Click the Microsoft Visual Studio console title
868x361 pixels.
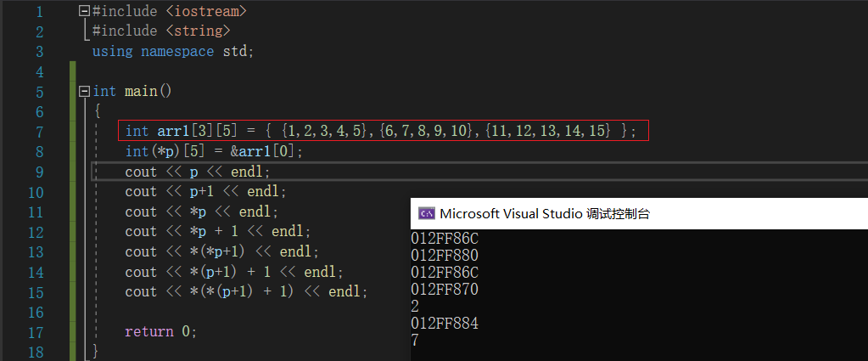point(545,214)
